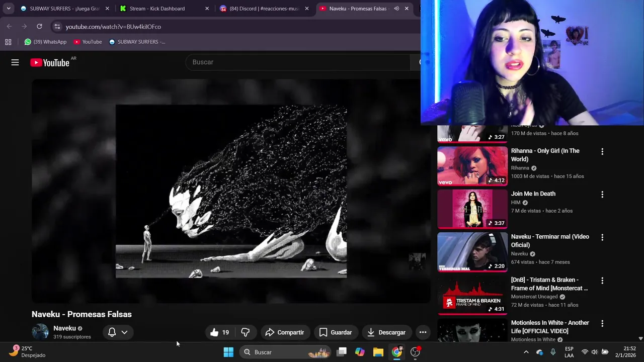
Task: Open Naveku channel name link
Action: tap(64, 328)
